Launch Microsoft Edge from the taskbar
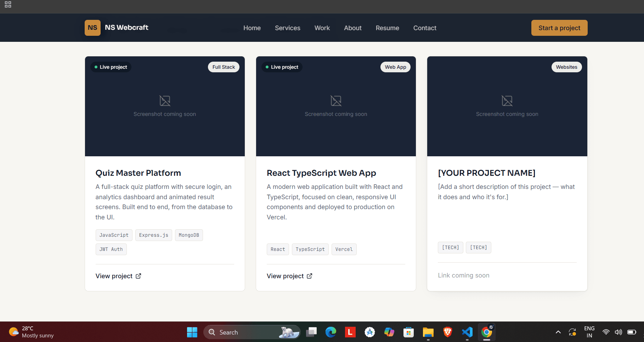The image size is (644, 342). click(x=331, y=332)
